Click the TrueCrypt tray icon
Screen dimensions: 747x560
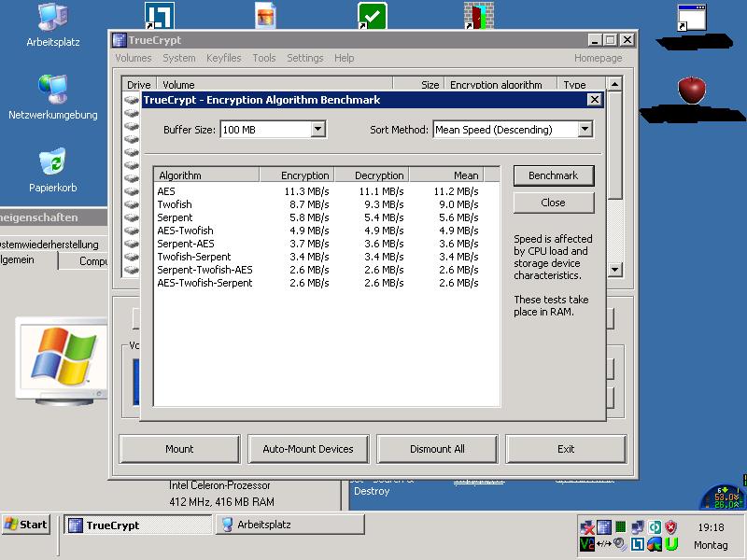(603, 527)
